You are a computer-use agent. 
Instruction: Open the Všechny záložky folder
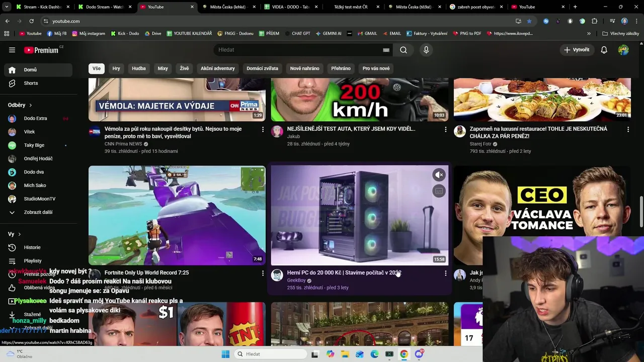point(620,34)
